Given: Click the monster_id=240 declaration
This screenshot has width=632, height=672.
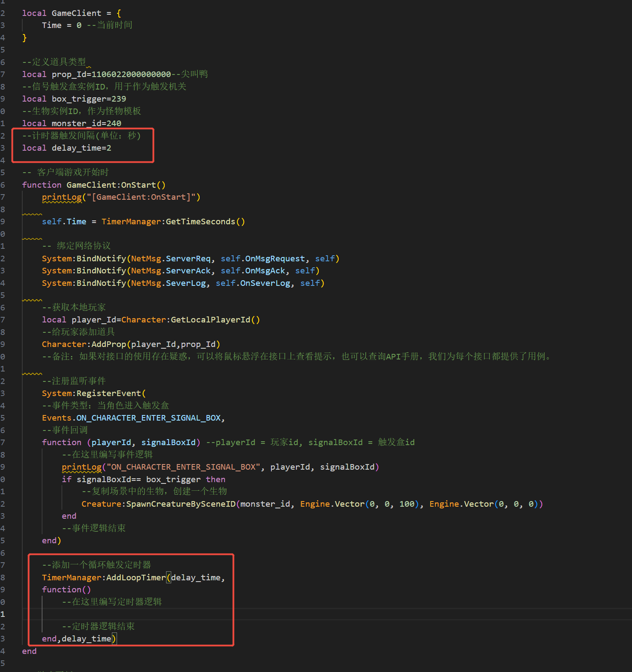Looking at the screenshot, I should (x=86, y=124).
